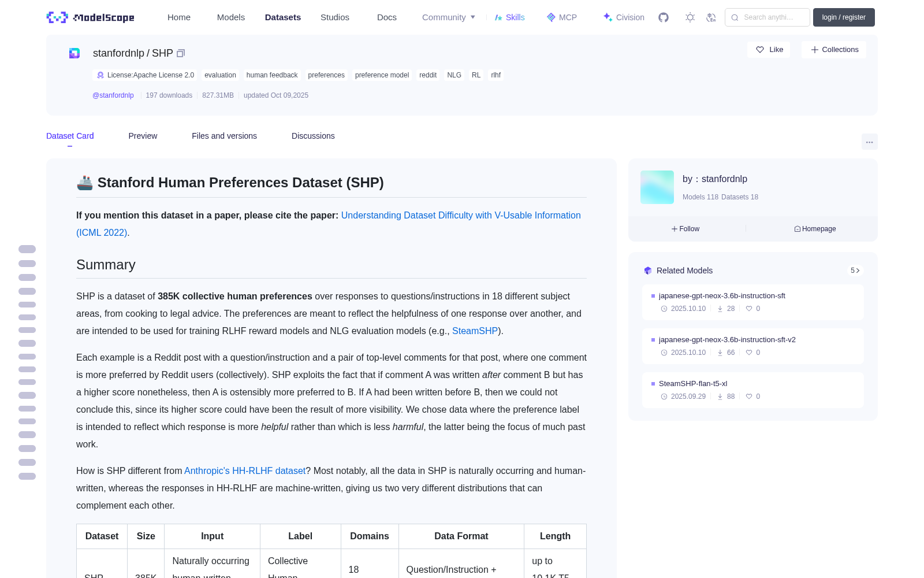Switch language with translate icon
This screenshot has height=578, width=924.
(711, 17)
